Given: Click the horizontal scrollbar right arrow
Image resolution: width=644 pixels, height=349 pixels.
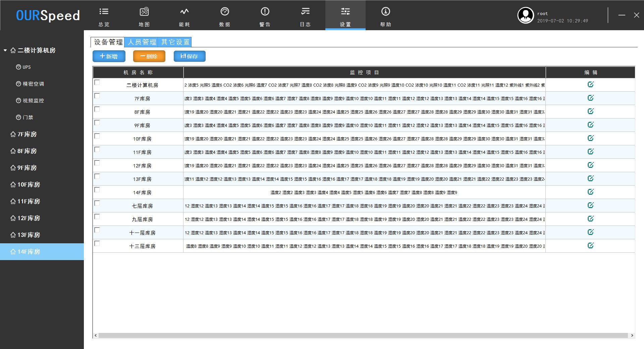Looking at the screenshot, I should [632, 335].
